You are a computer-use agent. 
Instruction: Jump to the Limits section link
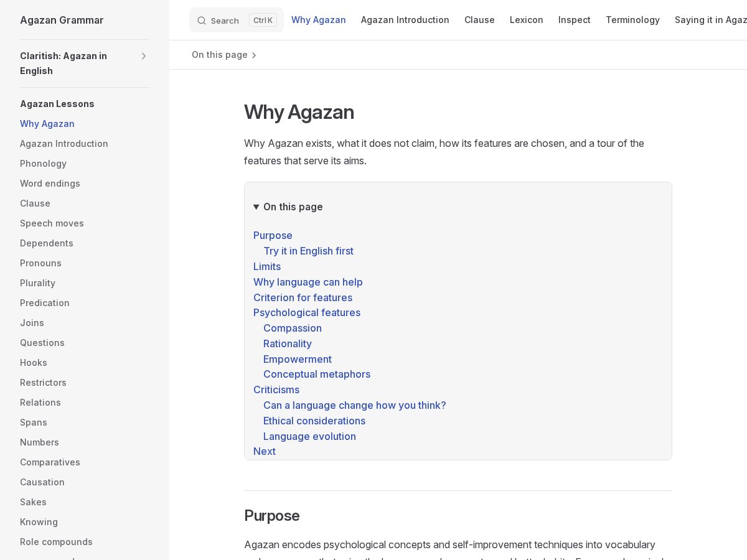pyautogui.click(x=267, y=266)
